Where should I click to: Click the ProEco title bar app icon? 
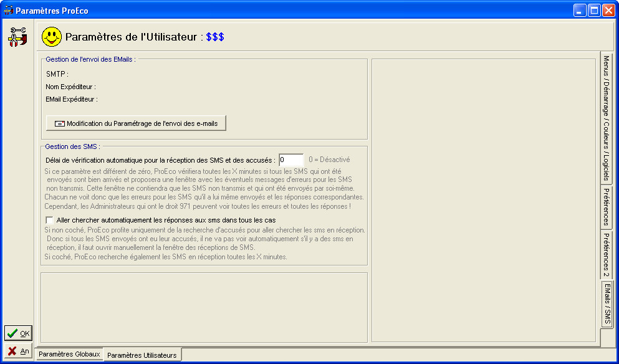9,10
